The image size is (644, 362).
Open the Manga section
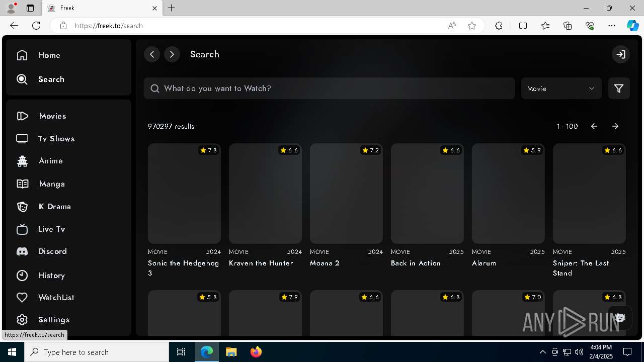click(x=40, y=184)
